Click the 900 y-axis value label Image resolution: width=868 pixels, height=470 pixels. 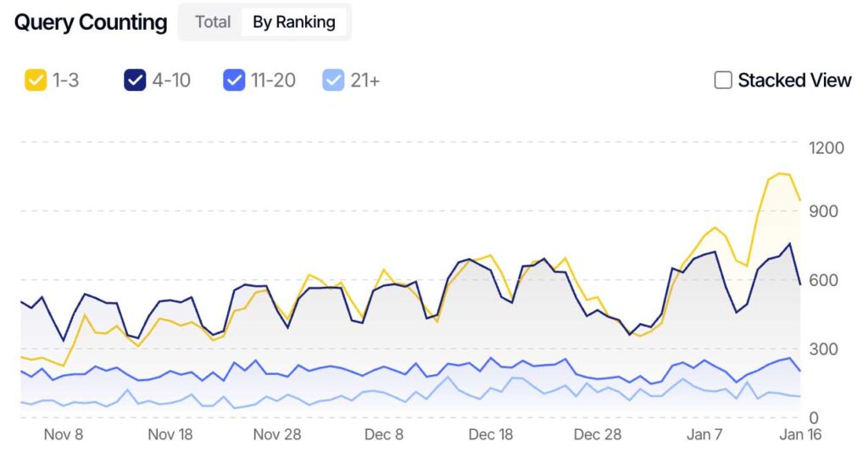823,211
